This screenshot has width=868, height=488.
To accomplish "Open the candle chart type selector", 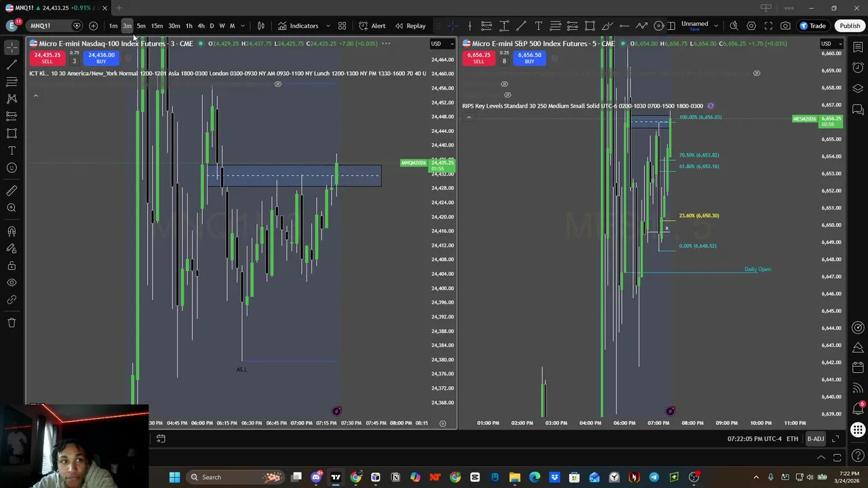I will pos(260,26).
